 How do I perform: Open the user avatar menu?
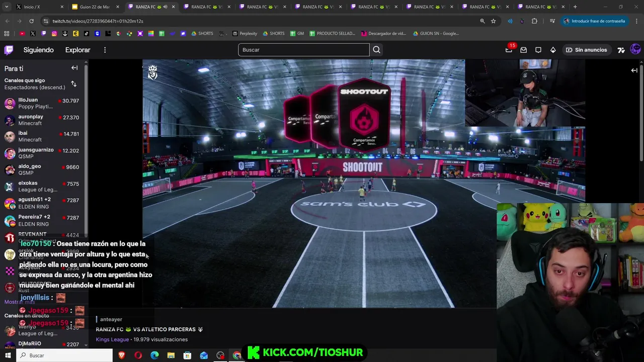tap(635, 50)
